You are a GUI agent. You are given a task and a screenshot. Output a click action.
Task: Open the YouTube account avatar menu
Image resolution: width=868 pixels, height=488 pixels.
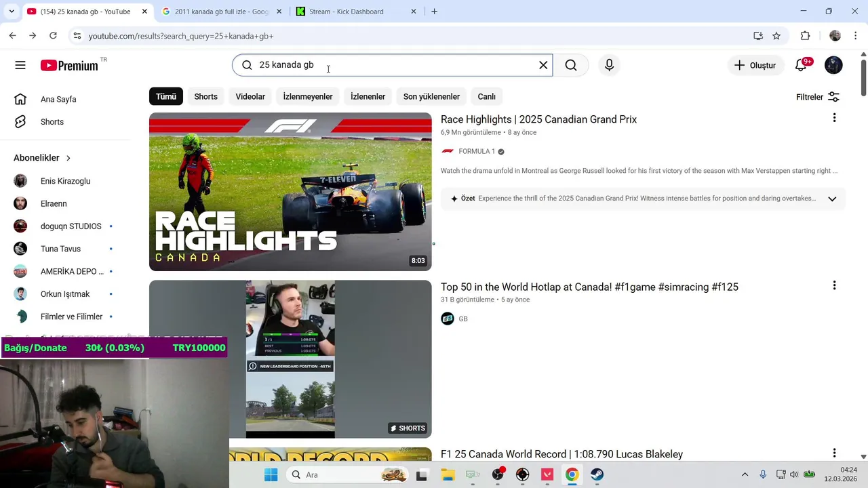pos(833,65)
